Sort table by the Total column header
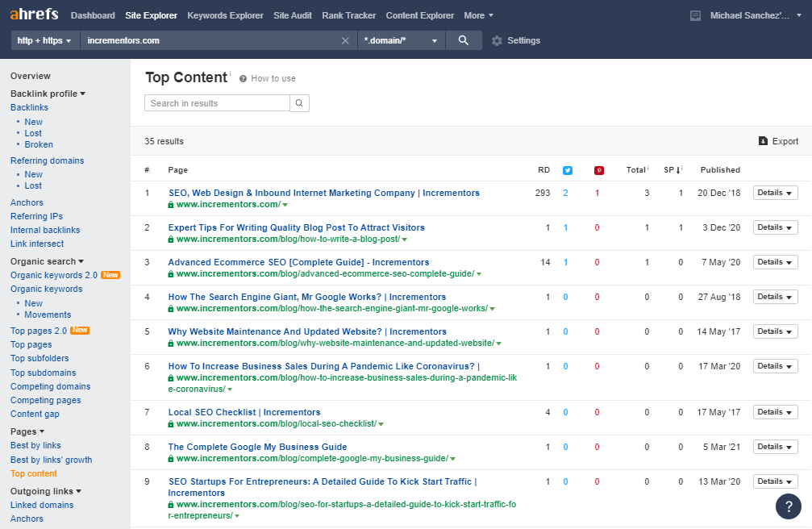The image size is (812, 529). point(637,170)
